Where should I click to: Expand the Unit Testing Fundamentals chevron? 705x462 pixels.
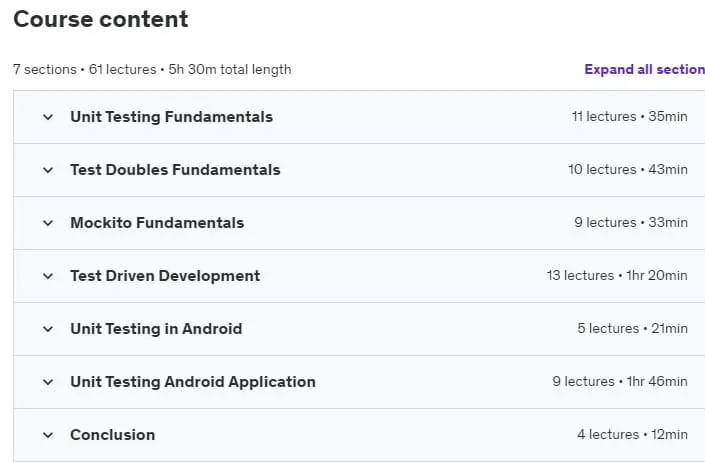(48, 117)
